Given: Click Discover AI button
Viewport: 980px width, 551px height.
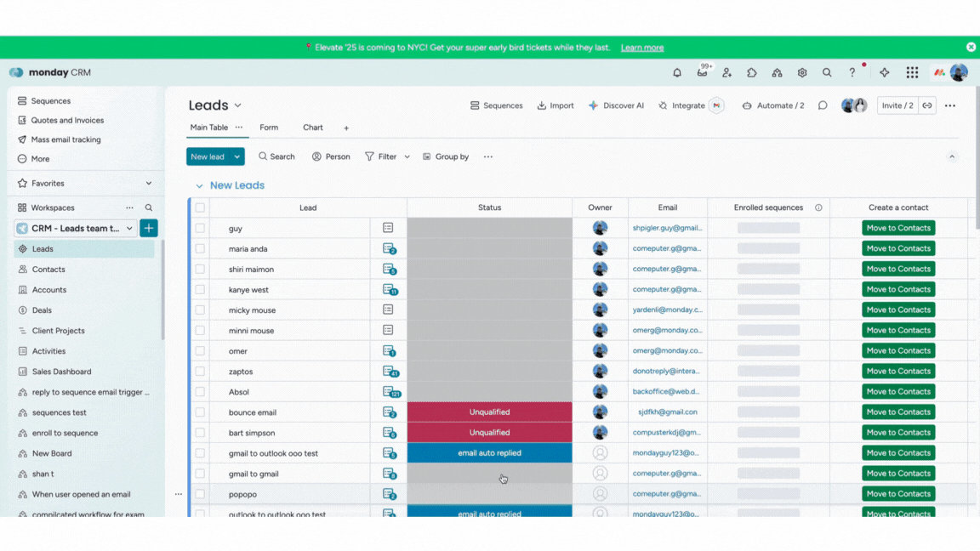Looking at the screenshot, I should coord(616,105).
